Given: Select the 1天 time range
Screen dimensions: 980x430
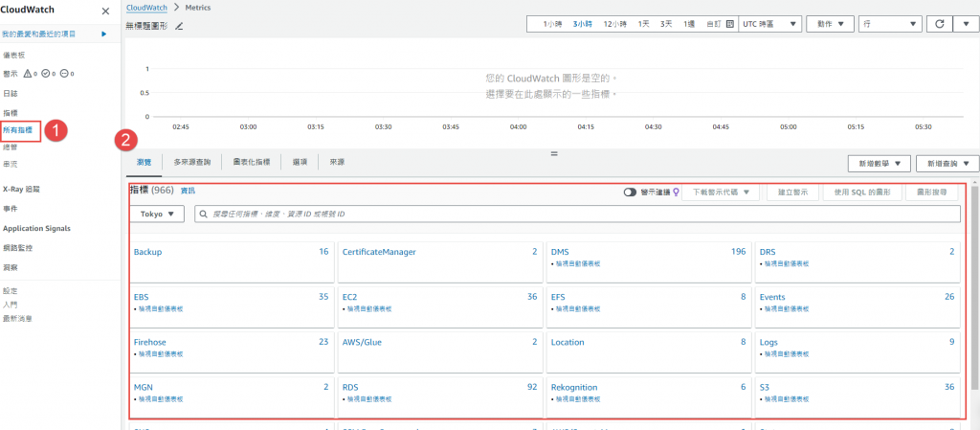Looking at the screenshot, I should coord(643,24).
